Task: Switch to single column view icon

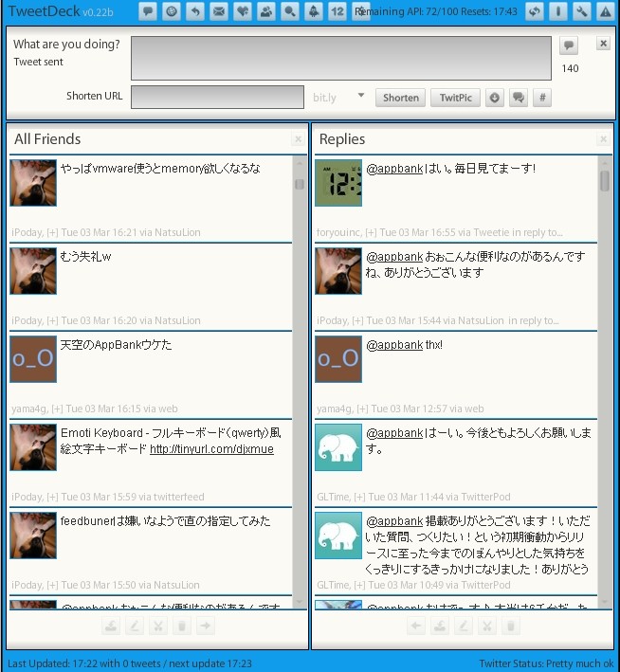Action: pos(557,11)
